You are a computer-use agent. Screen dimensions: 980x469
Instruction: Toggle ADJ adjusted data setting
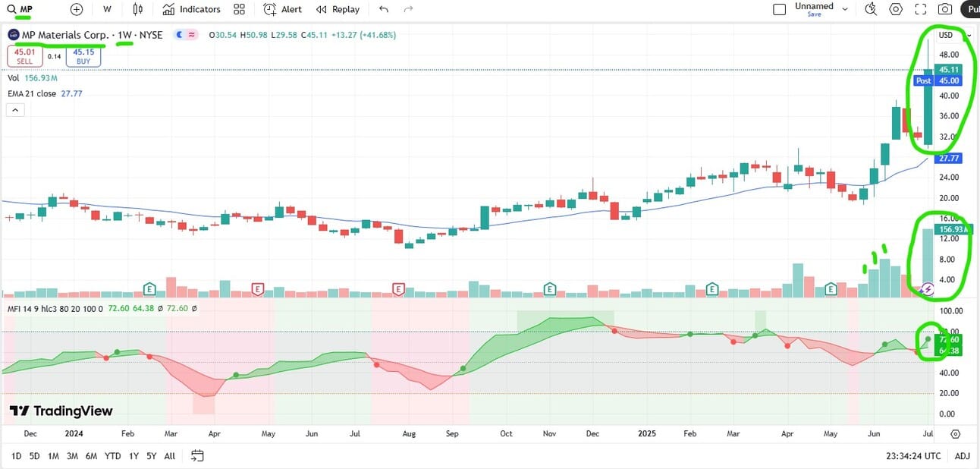coord(962,456)
